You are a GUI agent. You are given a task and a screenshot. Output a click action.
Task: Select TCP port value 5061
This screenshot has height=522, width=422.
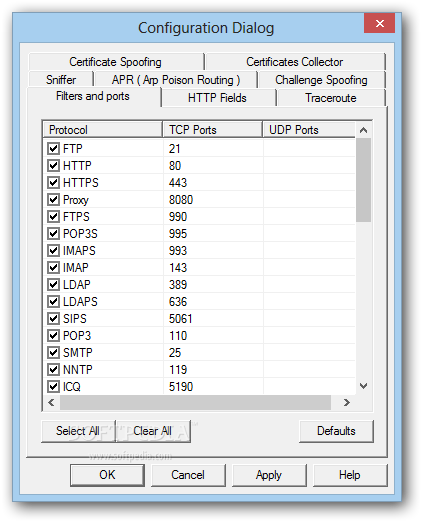coord(181,318)
